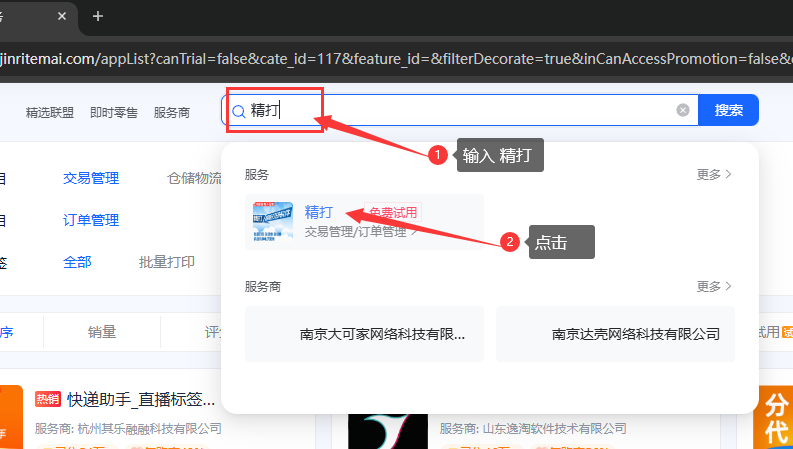Choose provider 南京大可家网络科技有限公司
Viewport: 793px width, 449px height.
[364, 334]
